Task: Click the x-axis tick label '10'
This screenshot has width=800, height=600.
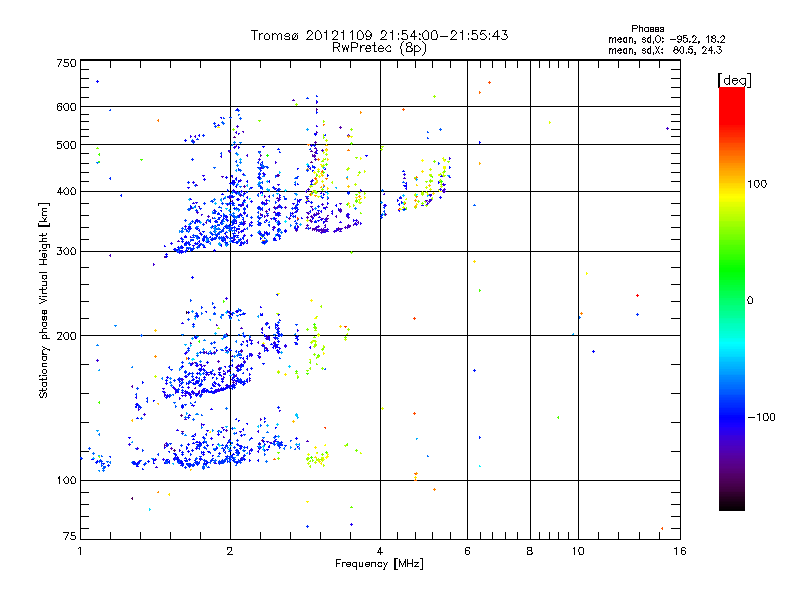Action: 578,551
